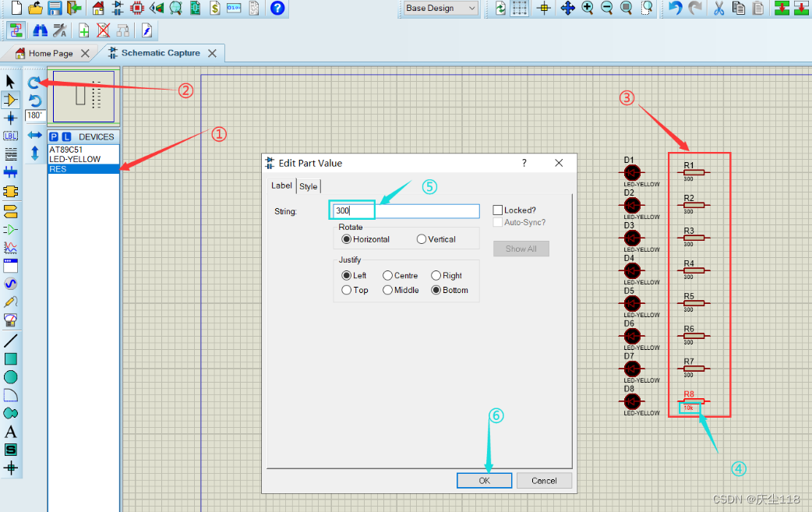Select Junction Dot Mode tool

[10, 118]
